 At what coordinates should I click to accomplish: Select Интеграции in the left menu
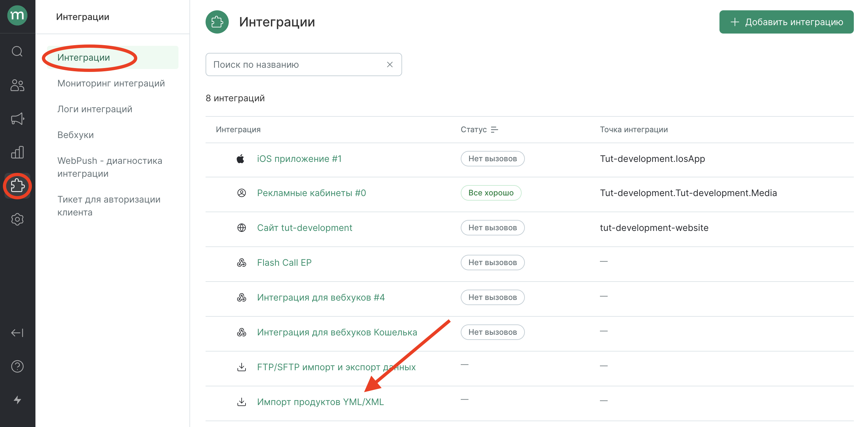tap(112, 58)
